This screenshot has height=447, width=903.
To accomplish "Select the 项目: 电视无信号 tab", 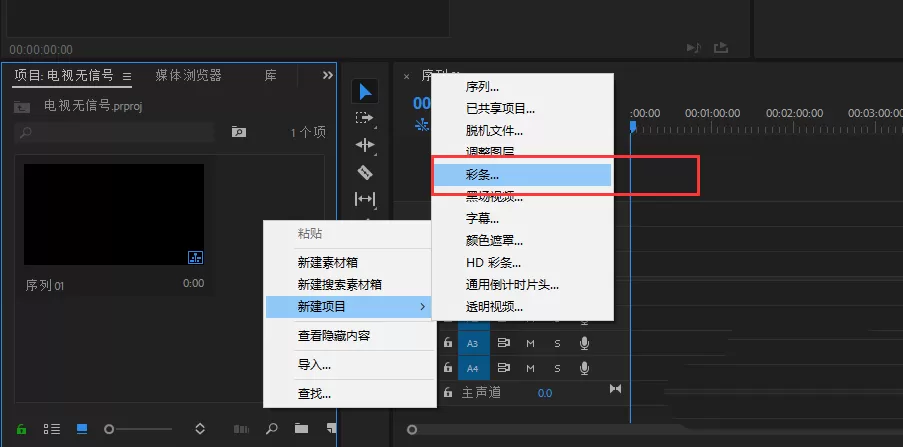I will [x=64, y=75].
